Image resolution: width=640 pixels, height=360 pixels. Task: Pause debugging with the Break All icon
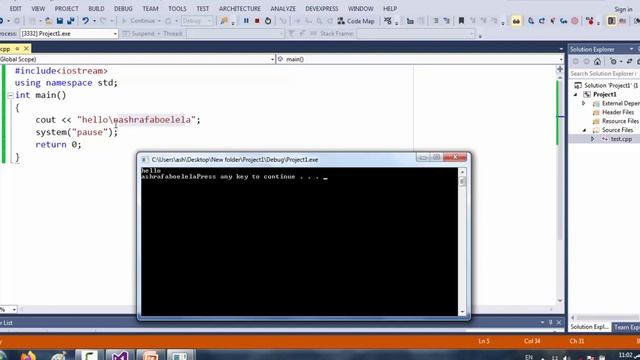tap(246, 21)
